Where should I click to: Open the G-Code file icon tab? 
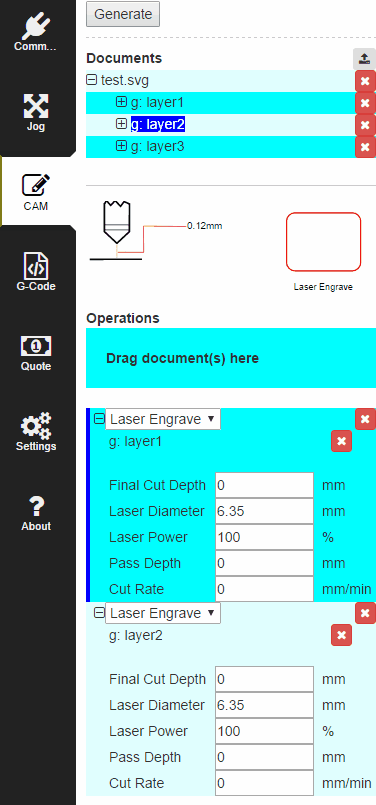pos(35,272)
